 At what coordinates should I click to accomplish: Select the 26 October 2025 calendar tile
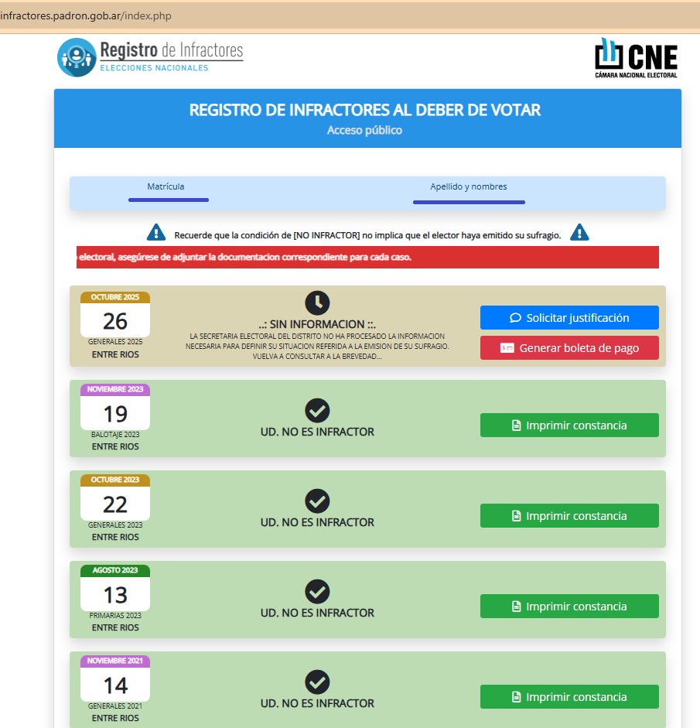coord(115,320)
